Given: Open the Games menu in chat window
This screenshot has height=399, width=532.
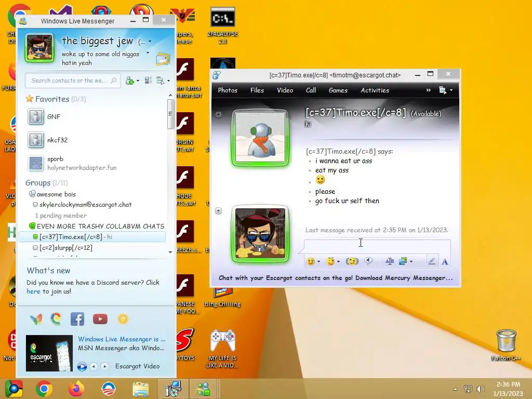Looking at the screenshot, I should [x=338, y=90].
